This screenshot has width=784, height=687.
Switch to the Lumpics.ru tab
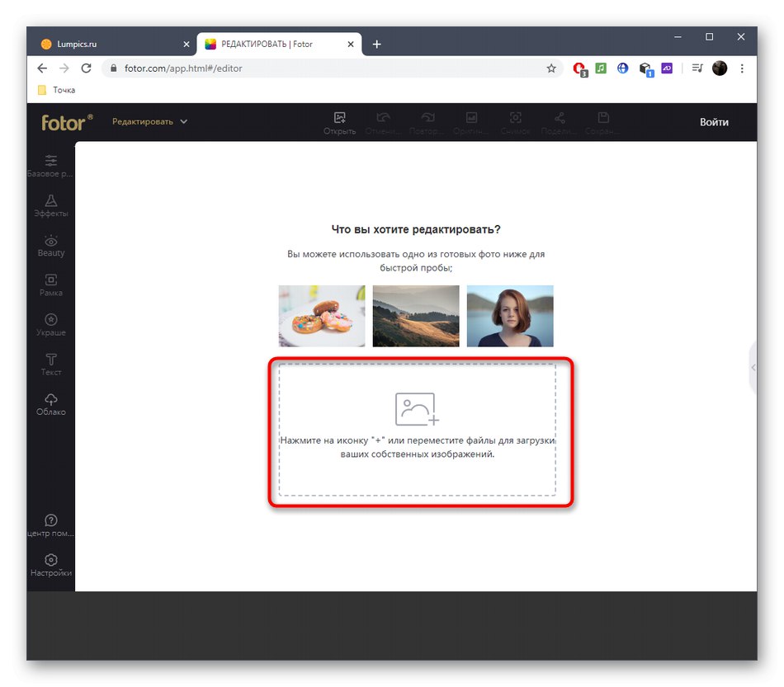tap(114, 44)
